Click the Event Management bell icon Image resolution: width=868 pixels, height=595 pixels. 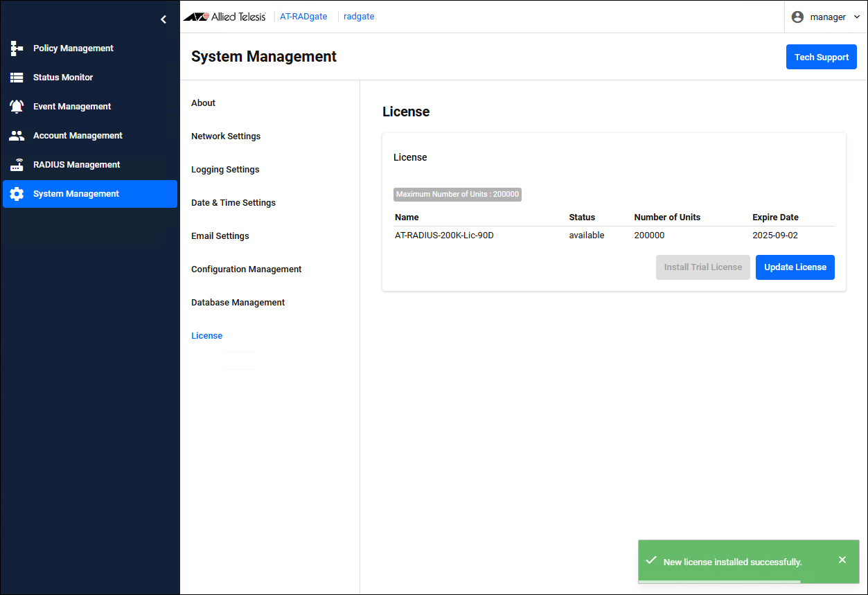(x=17, y=107)
